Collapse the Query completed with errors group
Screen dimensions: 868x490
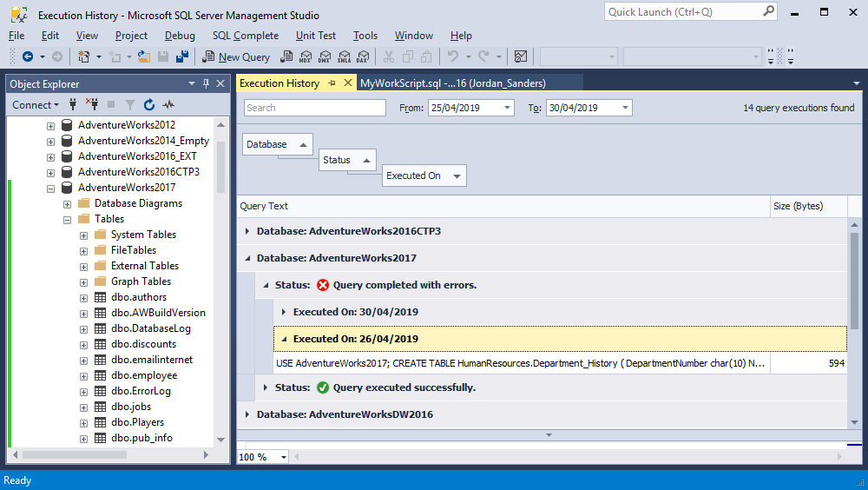tap(266, 285)
